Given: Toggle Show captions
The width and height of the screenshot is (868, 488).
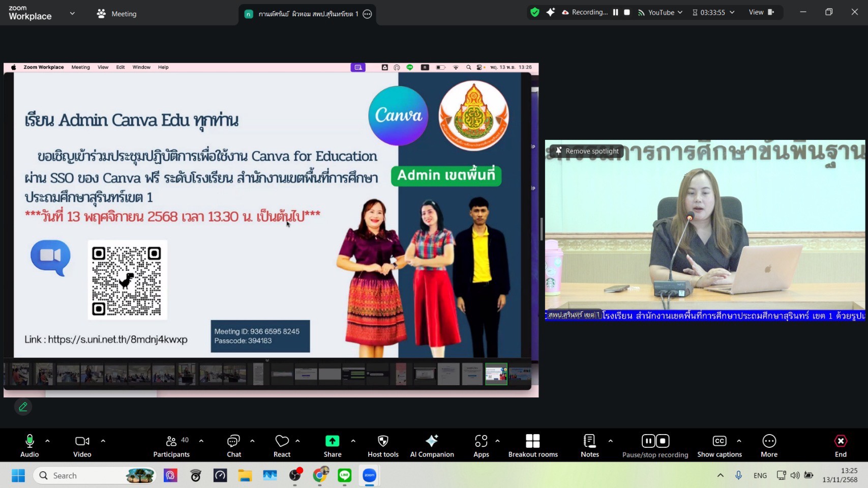Looking at the screenshot, I should [x=719, y=445].
